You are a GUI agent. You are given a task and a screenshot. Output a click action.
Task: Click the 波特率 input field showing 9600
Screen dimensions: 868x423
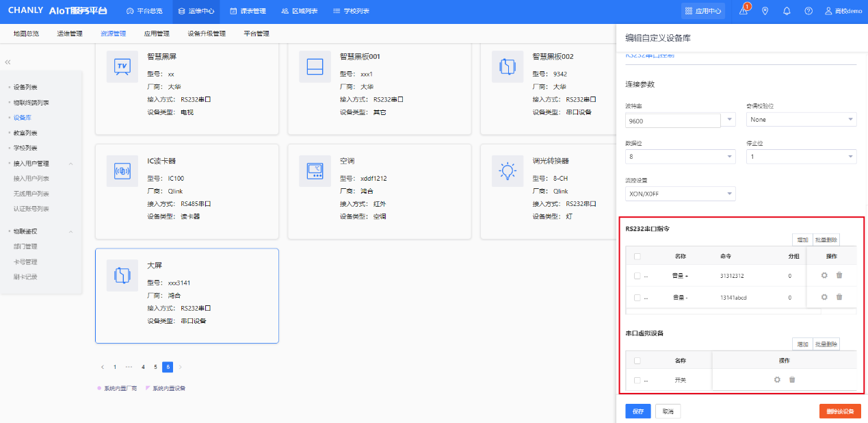pos(672,121)
